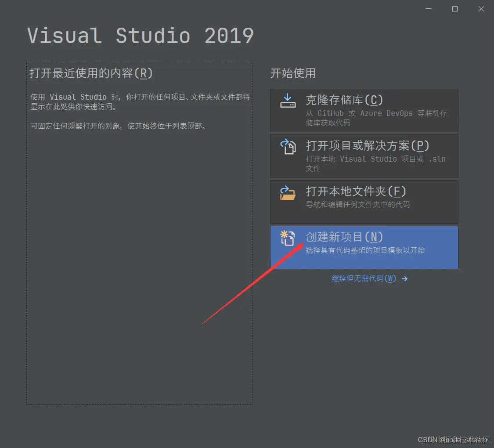Click the arrow icon beside 继续但无需代码(W)
The width and height of the screenshot is (494, 448).
pos(404,278)
